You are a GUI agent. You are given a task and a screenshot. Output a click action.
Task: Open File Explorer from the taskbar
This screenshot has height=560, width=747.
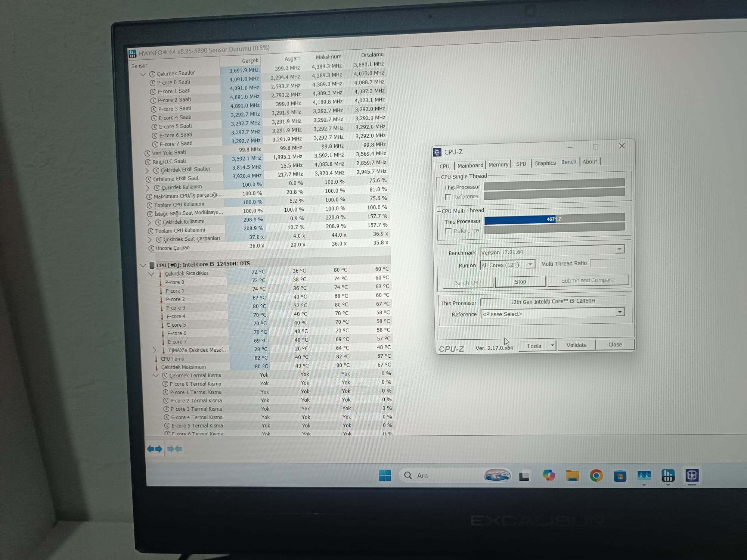[x=572, y=476]
